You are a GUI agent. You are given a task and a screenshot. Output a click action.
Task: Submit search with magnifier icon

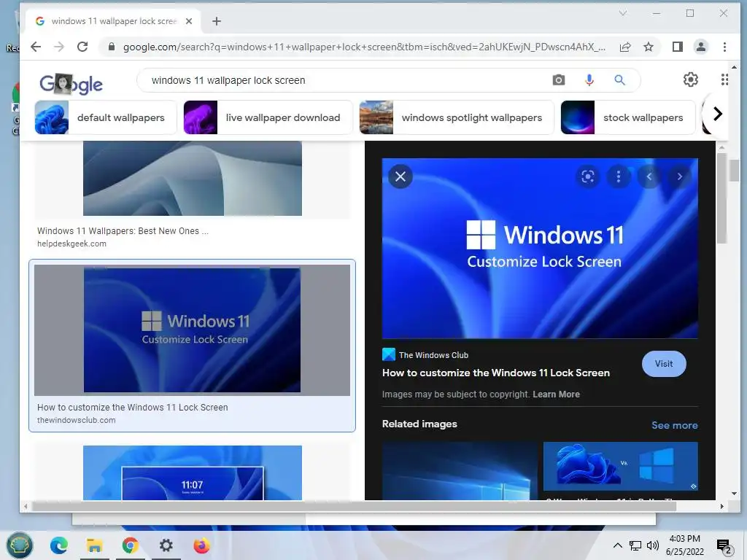pos(619,80)
